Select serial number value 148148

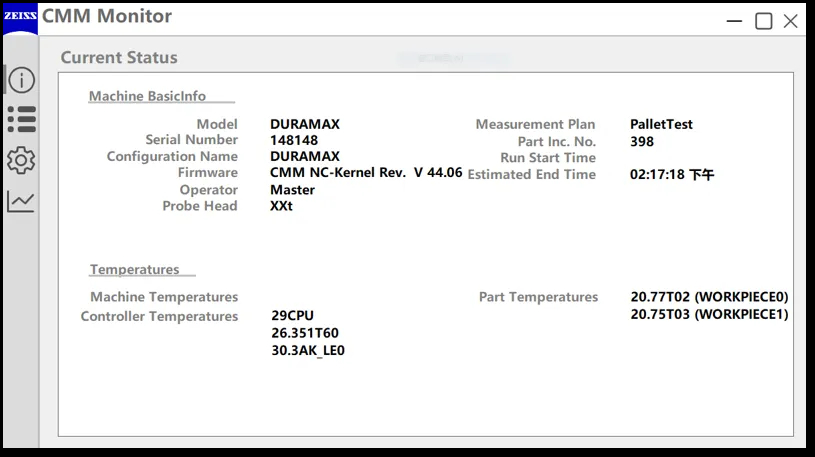[x=294, y=140]
